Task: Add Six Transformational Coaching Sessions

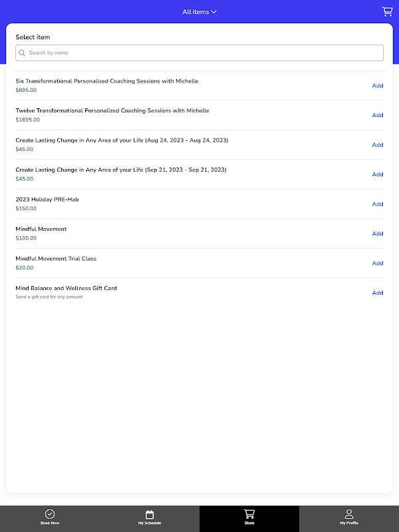Action: coord(378,86)
